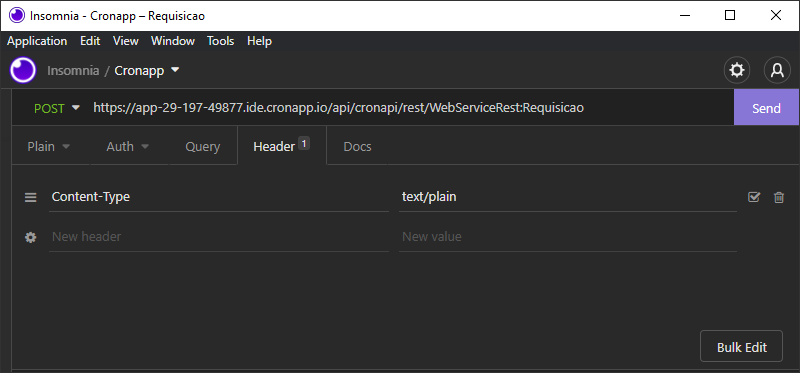Click the Bulk Edit button
800x373 pixels.
pyautogui.click(x=741, y=347)
